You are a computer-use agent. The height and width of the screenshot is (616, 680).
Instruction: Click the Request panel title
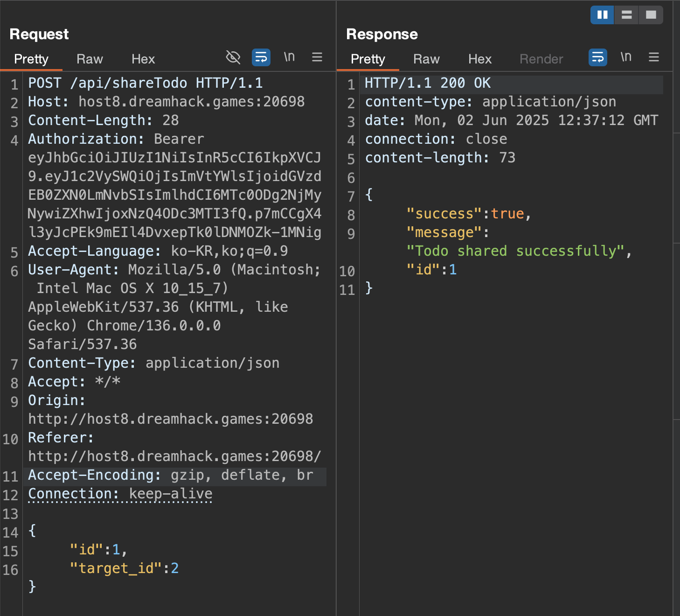click(39, 34)
